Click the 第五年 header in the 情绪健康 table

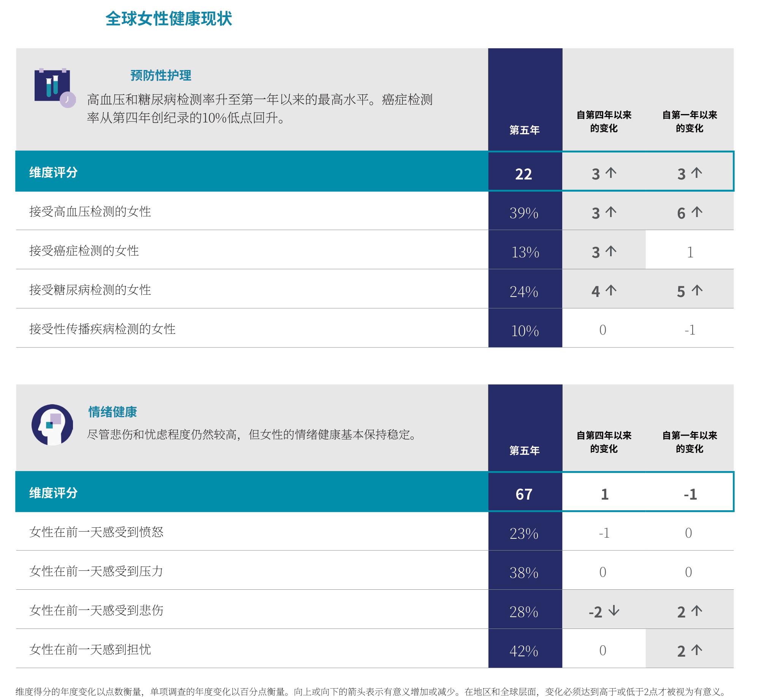point(525,451)
